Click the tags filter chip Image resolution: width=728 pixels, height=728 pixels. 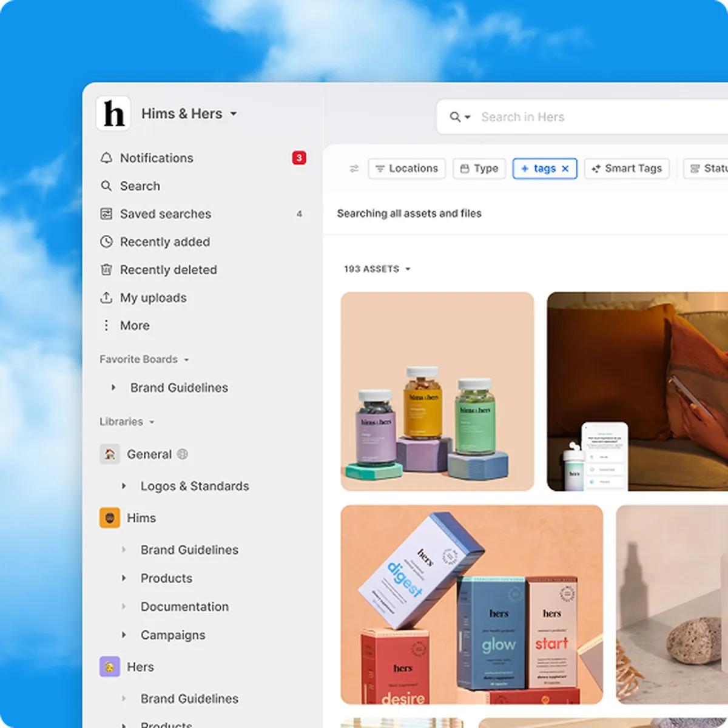(x=545, y=168)
